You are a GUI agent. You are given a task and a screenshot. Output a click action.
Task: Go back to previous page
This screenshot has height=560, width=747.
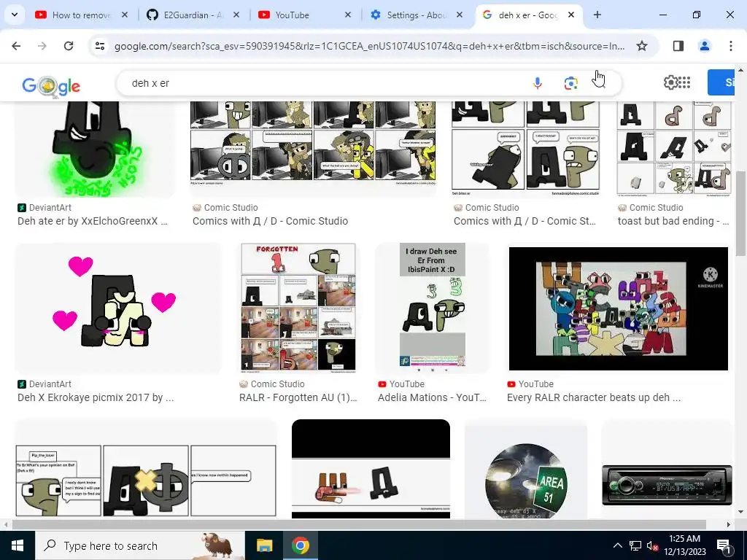pyautogui.click(x=16, y=46)
